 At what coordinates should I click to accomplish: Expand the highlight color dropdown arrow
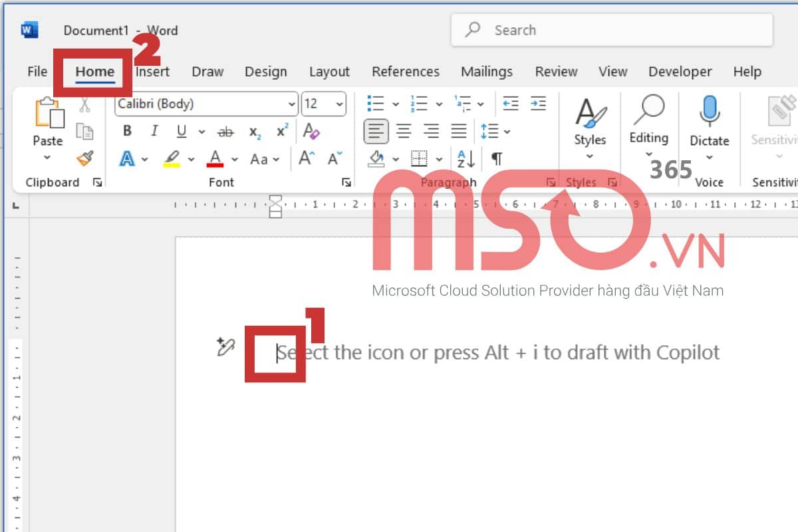coord(192,160)
